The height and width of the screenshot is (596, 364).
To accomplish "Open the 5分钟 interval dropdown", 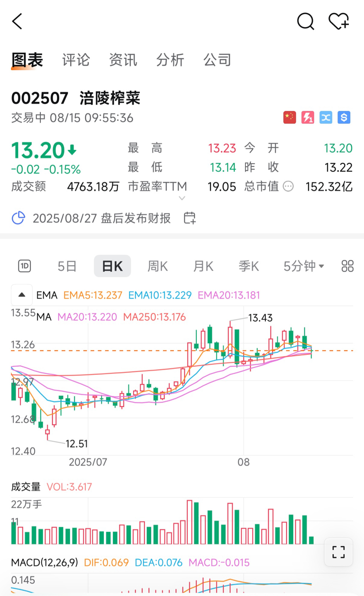I will point(304,266).
